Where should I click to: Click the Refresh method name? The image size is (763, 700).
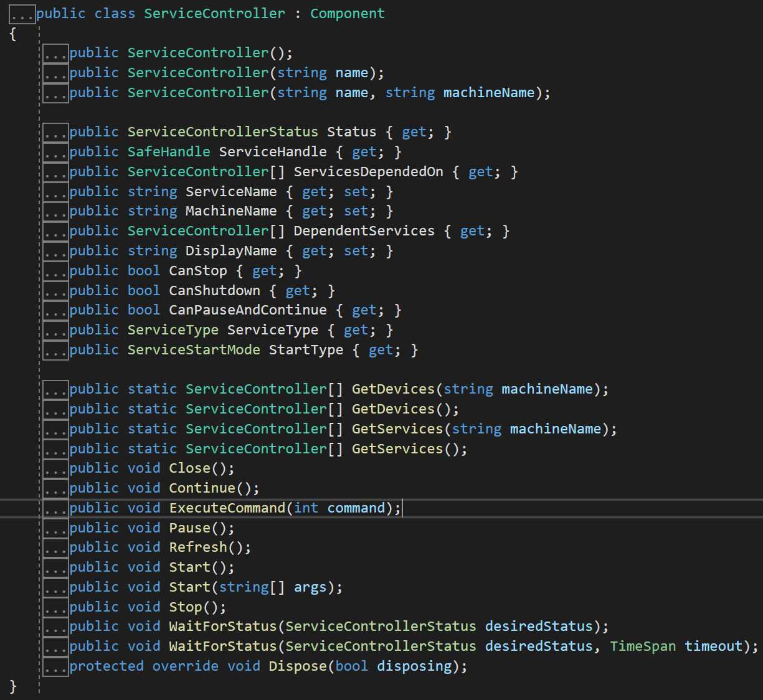pyautogui.click(x=198, y=547)
